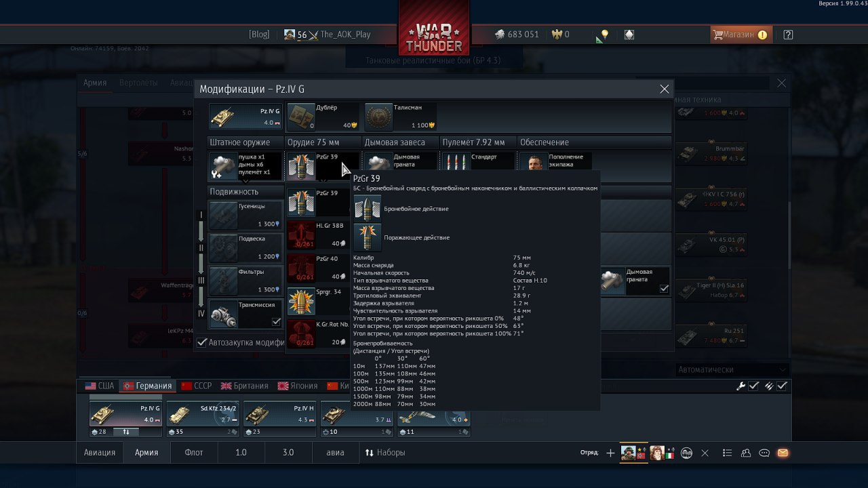Select Подвеска suspension modification

245,248
